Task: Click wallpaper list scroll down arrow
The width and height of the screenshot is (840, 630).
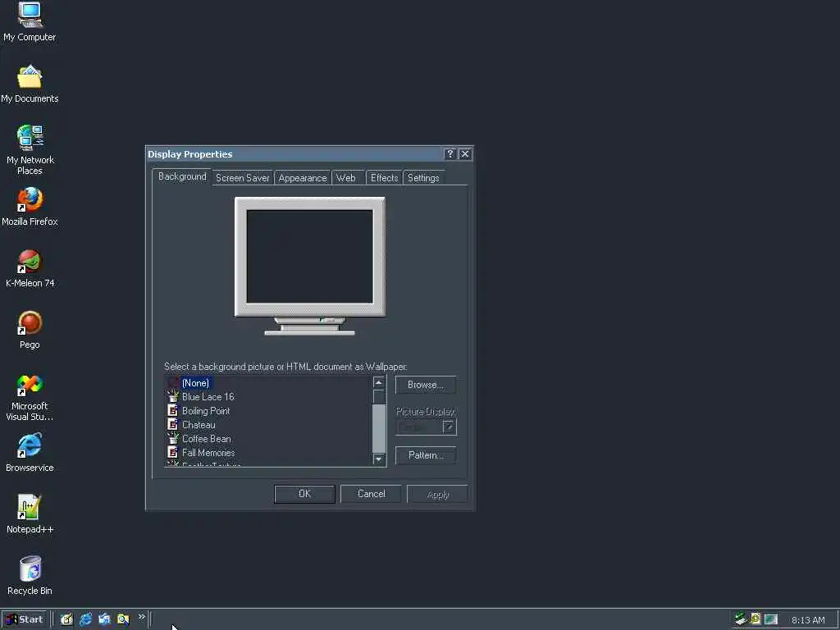Action: tap(379, 459)
